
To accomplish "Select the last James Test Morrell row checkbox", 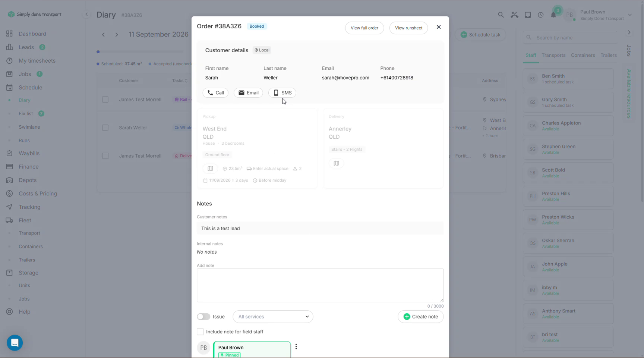I will point(105,156).
